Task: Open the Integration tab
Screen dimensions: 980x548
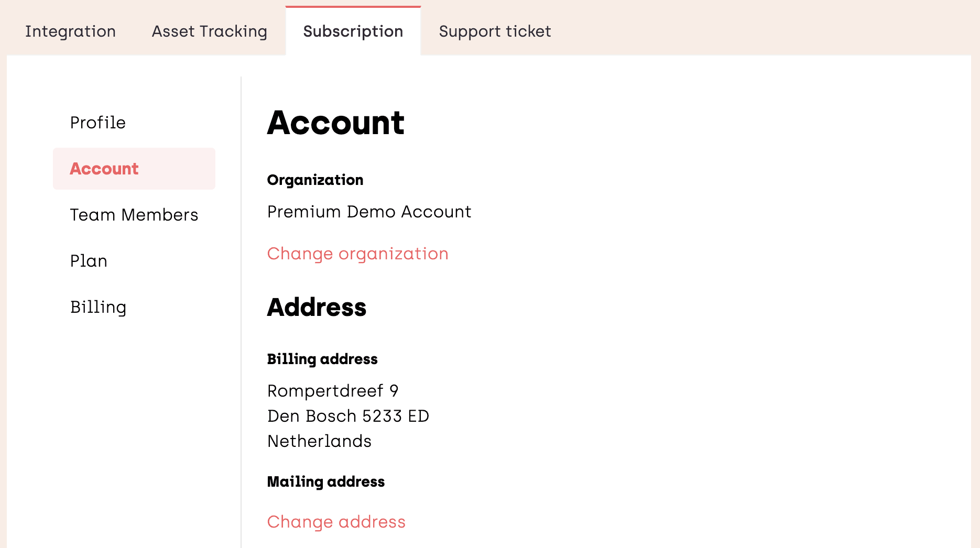Action: click(70, 31)
